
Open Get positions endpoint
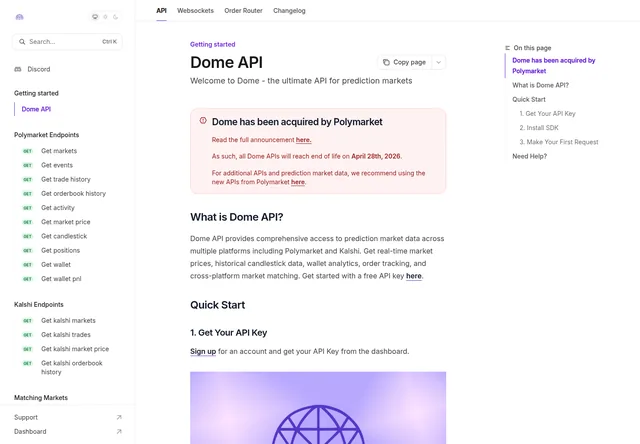pyautogui.click(x=60, y=250)
